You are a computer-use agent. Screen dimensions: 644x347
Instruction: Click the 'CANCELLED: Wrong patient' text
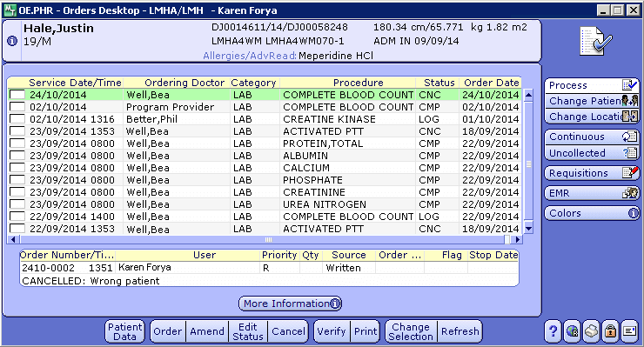click(91, 281)
